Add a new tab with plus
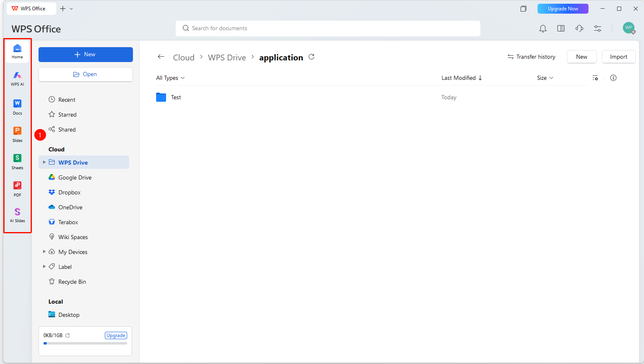This screenshot has height=364, width=644. click(x=63, y=8)
